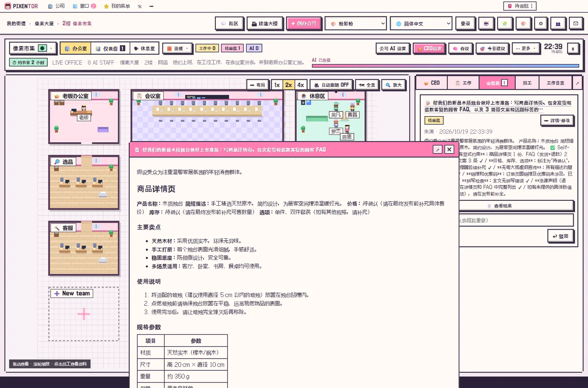This screenshot has width=588, height=388.
Task: Toggle the green status indicator beside 像素市集
Action: pos(43,48)
